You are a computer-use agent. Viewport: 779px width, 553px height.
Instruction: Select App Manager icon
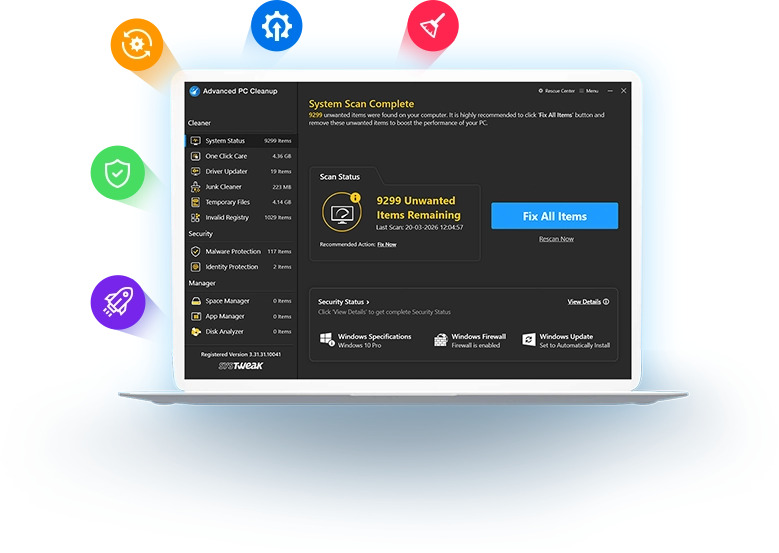(196, 316)
